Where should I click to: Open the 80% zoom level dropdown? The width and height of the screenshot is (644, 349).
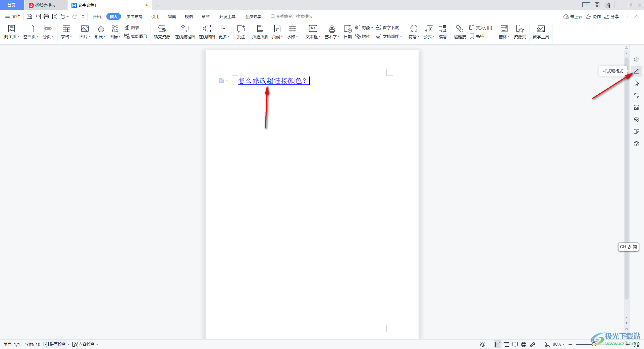coord(559,344)
